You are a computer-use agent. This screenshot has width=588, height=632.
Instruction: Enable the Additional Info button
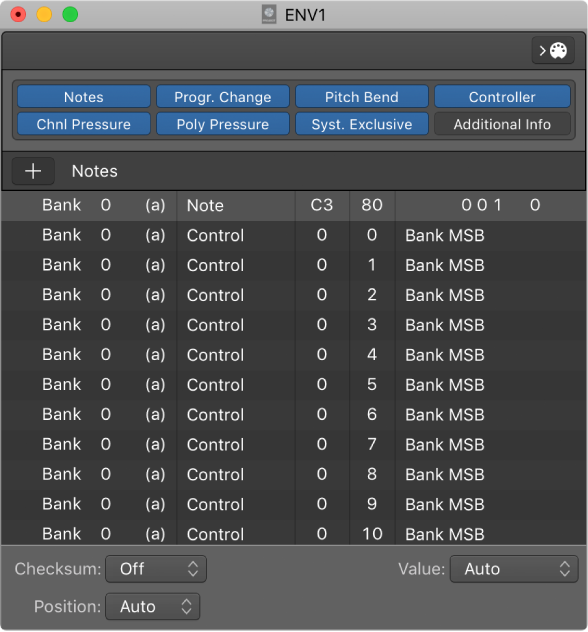click(x=502, y=124)
